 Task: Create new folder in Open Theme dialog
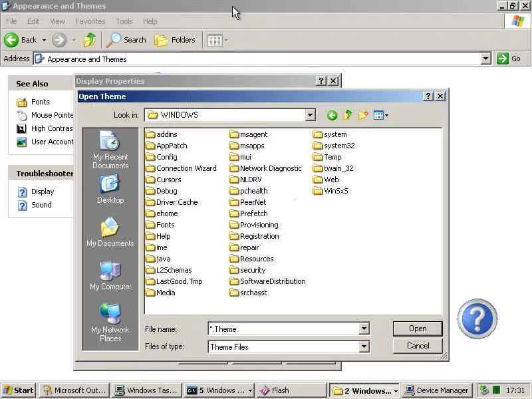[x=362, y=115]
